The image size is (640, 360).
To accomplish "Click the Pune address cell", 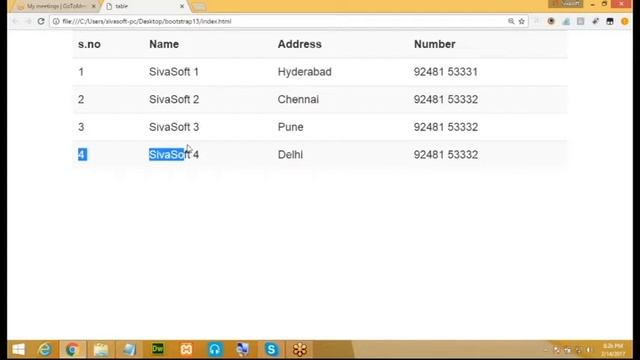I will (291, 127).
